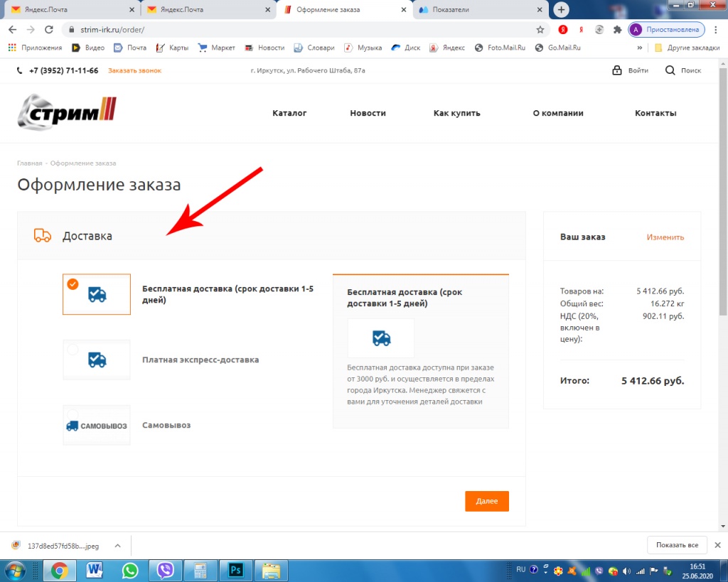The height and width of the screenshot is (582, 728).
Task: Choose the Самовывоз pickup option
Action: click(97, 425)
